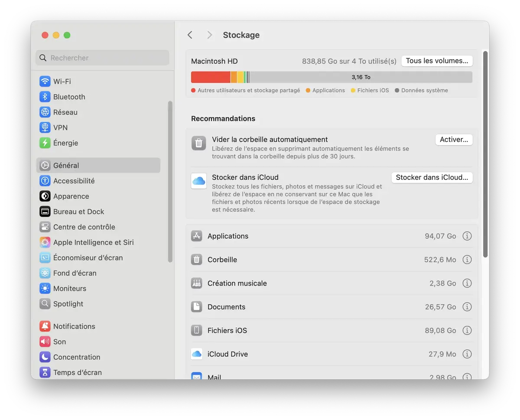Click the main panel vertical scrollbar

click(x=485, y=154)
